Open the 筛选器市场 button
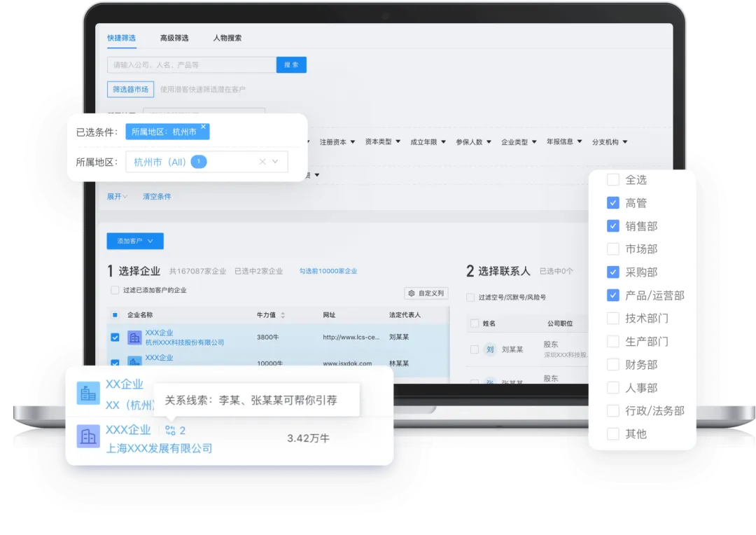Screen dimensions: 756x535 130,89
